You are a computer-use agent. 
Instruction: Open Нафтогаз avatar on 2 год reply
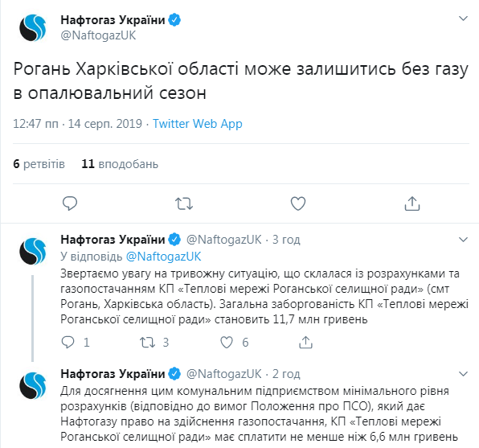33,385
